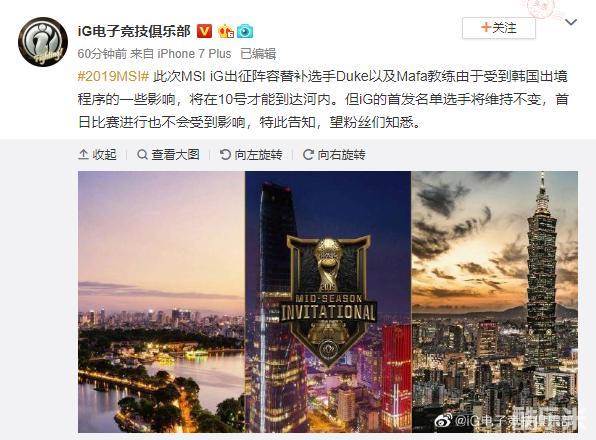Open the iG round profile avatar
The image size is (596, 440).
(43, 42)
